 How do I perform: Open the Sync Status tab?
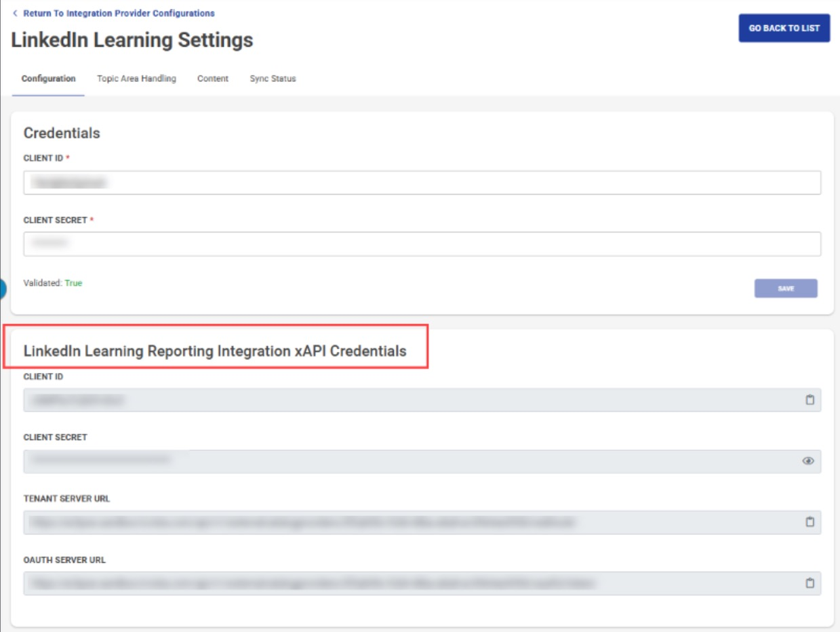(273, 79)
